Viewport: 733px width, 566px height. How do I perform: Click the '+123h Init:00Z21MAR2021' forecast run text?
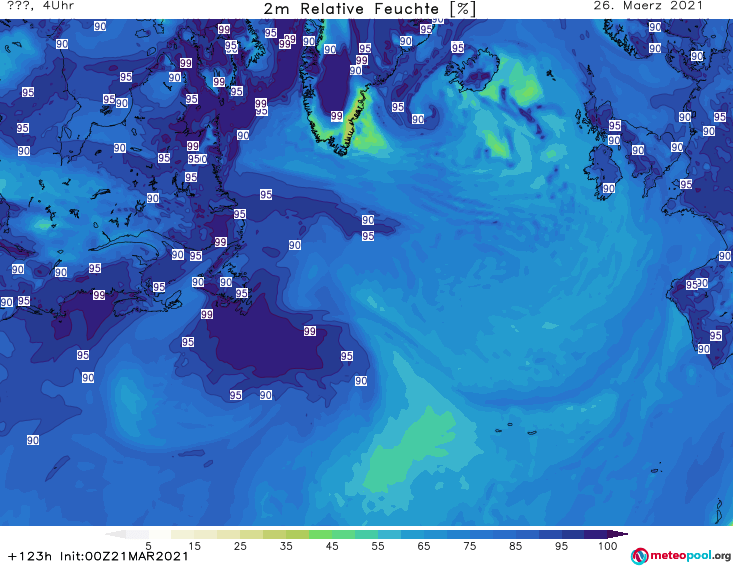(98, 556)
